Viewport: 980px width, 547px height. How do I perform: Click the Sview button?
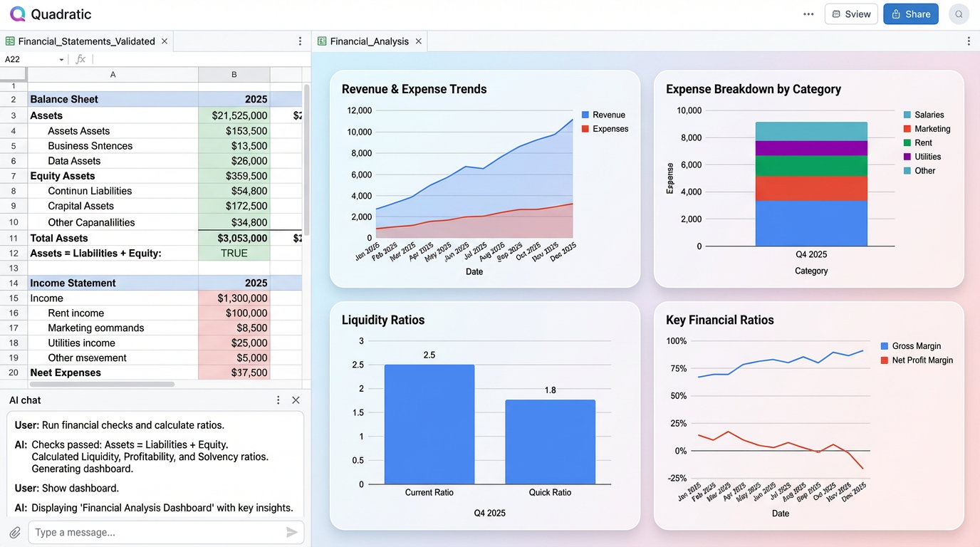pos(851,14)
